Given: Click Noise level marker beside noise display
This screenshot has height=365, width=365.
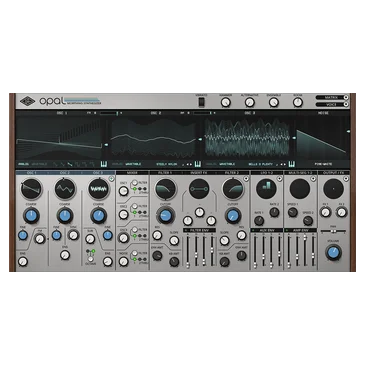Looking at the screenshot, I should 348,132.
